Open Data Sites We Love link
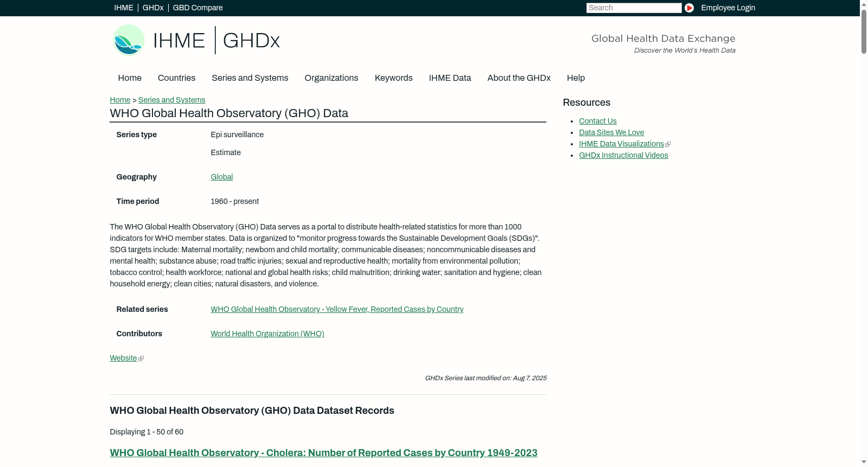The image size is (868, 467). coord(611,132)
